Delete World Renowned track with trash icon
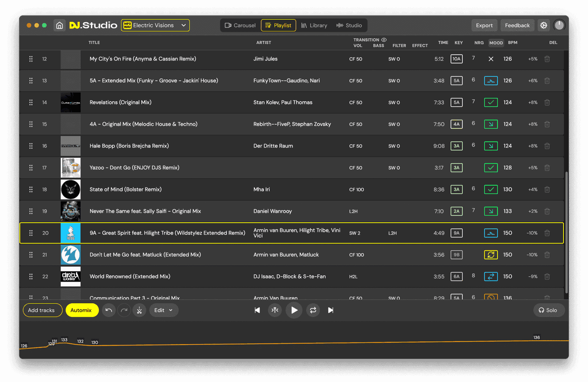This screenshot has width=588, height=382. click(547, 276)
